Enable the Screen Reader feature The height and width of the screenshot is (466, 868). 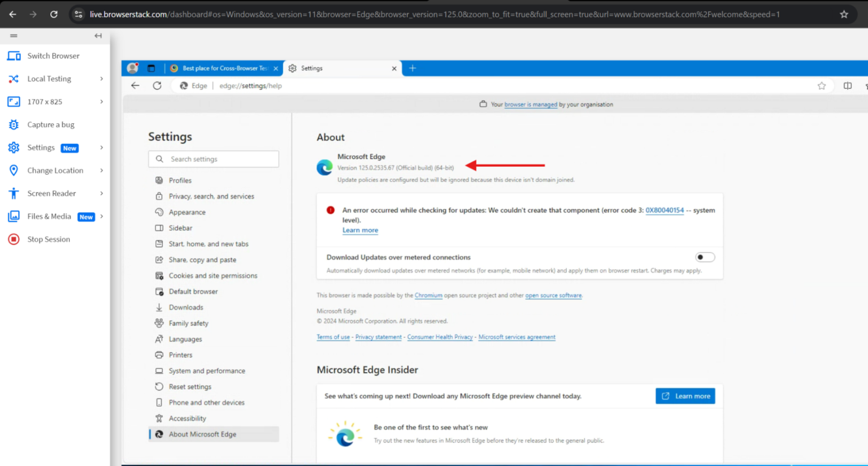(x=51, y=193)
